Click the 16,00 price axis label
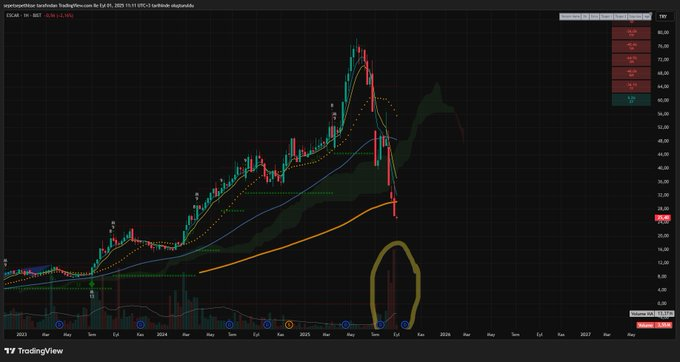Image resolution: width=680 pixels, height=362 pixels. 663,249
